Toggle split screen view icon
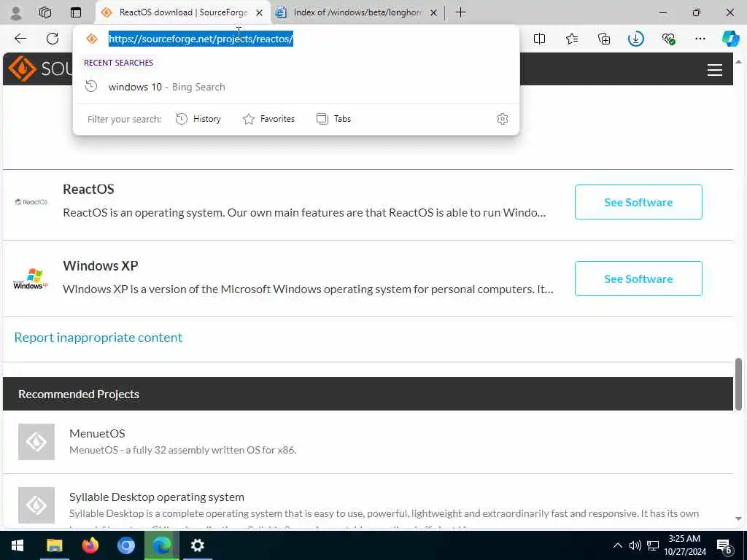Image resolution: width=747 pixels, height=560 pixels. coord(539,39)
